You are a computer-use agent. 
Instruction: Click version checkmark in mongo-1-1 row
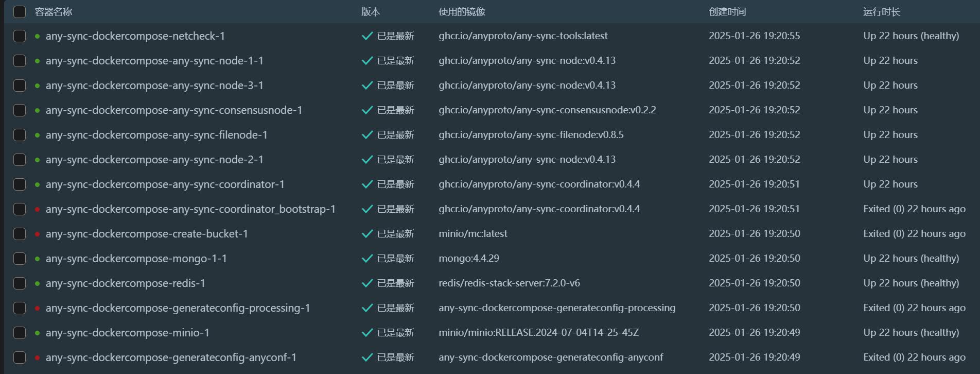click(367, 259)
